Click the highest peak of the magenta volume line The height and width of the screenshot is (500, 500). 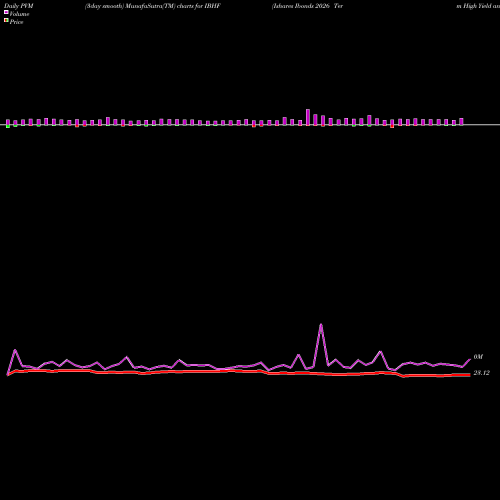(x=321, y=324)
